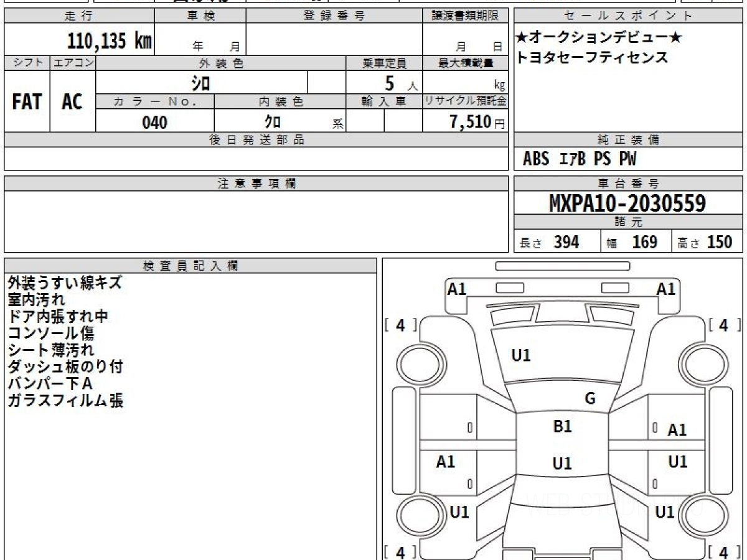Select the 最大積載量 header
This screenshot has height=560, width=747.
click(465, 63)
